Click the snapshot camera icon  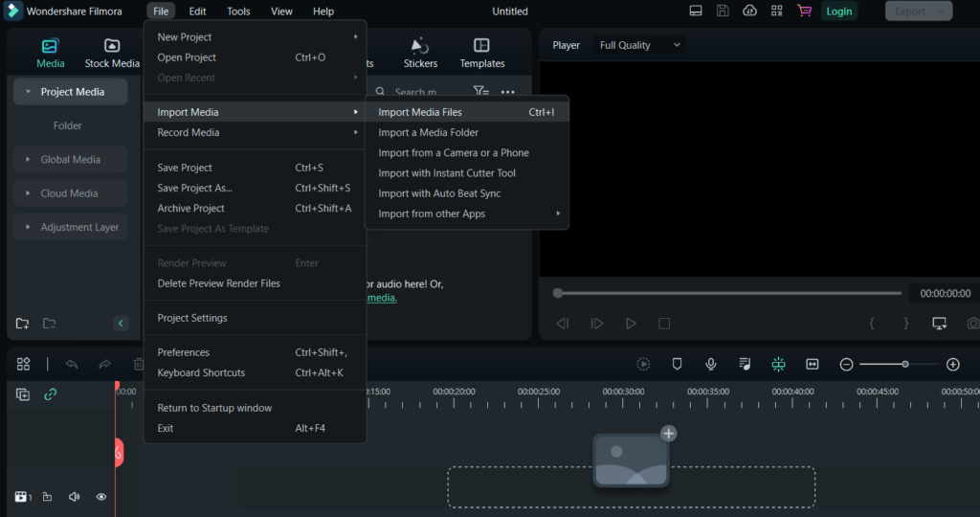972,324
